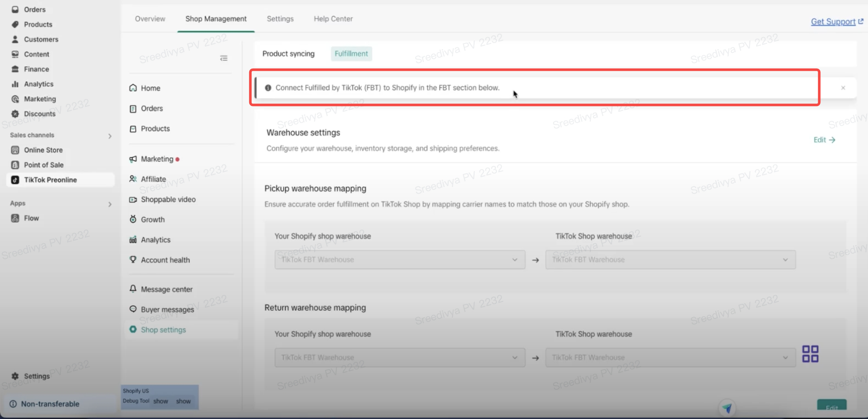Click the paper plane floating icon

727,408
